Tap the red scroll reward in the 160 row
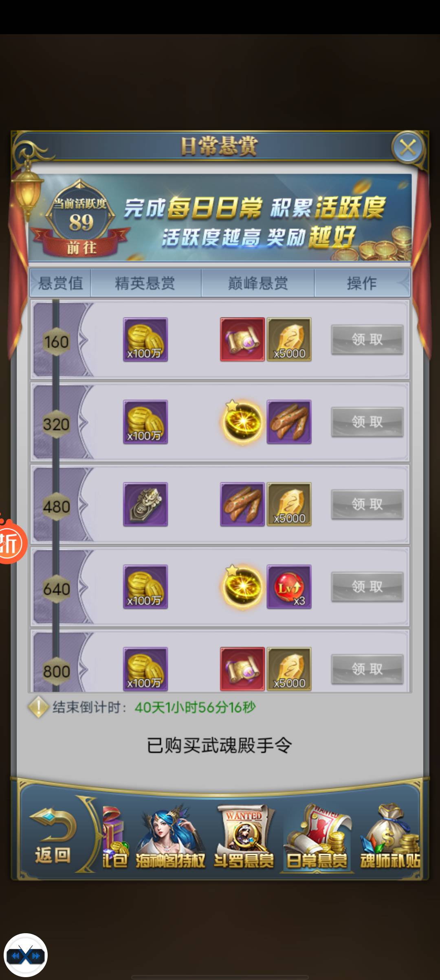Viewport: 440px width, 980px height. click(x=242, y=339)
